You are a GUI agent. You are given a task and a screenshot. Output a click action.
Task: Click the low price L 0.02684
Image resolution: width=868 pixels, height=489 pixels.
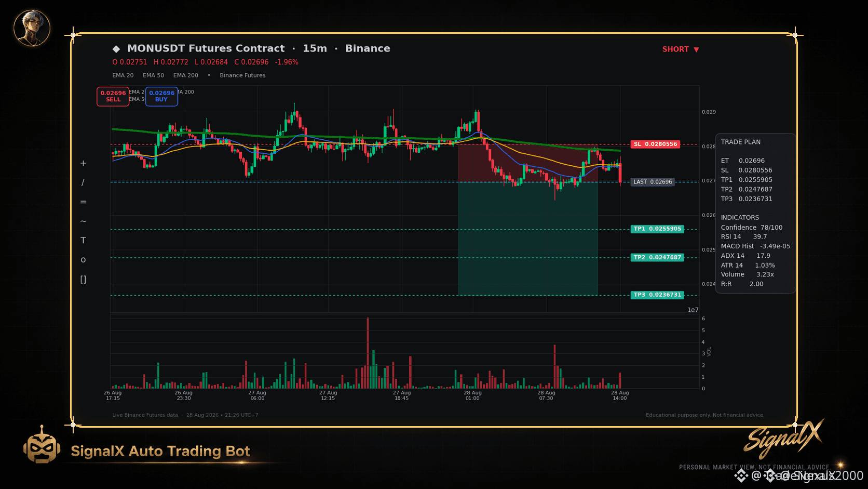click(x=211, y=62)
